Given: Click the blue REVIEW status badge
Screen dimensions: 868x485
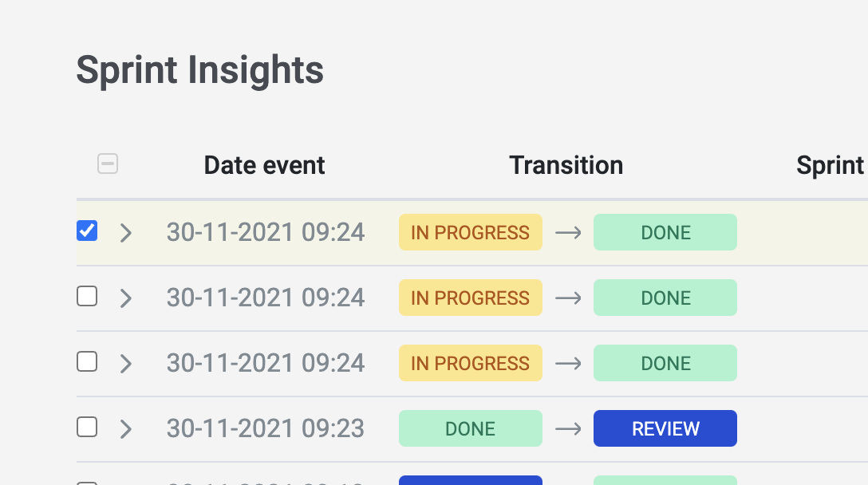Looking at the screenshot, I should [x=665, y=428].
